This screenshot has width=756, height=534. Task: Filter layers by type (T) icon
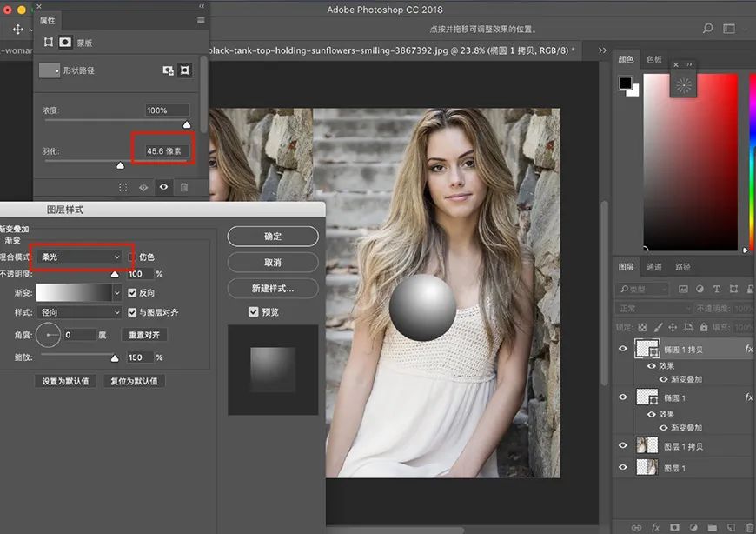click(x=717, y=289)
